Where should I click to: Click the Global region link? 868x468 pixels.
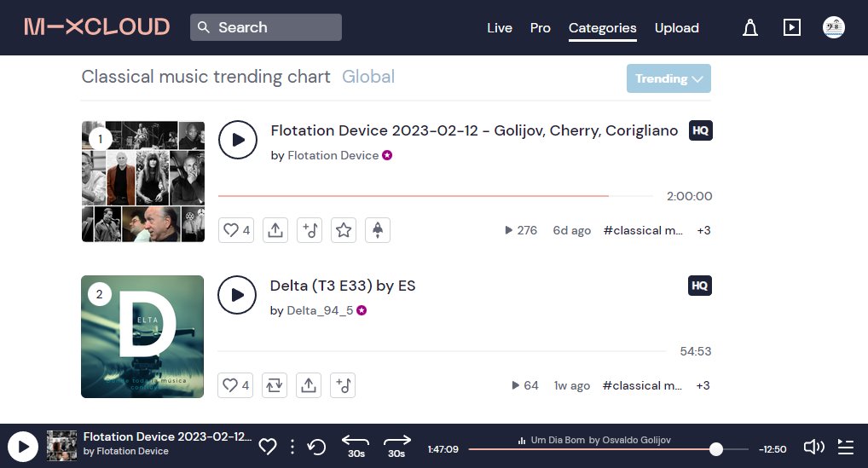pos(368,77)
